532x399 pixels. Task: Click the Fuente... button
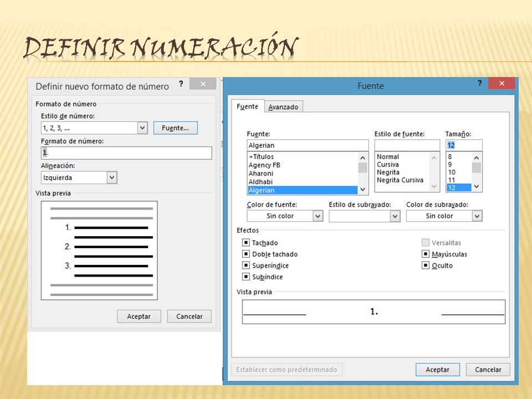tap(176, 128)
